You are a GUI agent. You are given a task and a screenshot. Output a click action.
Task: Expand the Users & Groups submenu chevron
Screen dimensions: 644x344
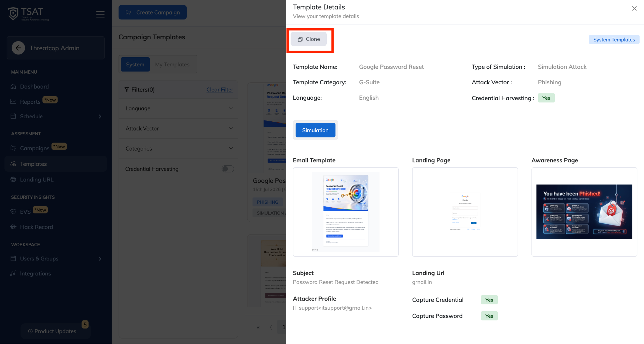tap(100, 259)
